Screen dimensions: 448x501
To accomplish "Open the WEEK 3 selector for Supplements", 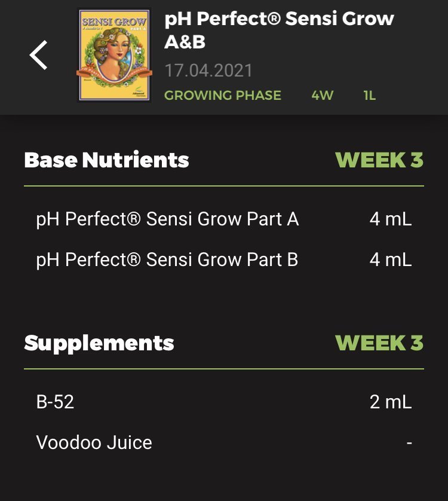I will click(x=379, y=343).
